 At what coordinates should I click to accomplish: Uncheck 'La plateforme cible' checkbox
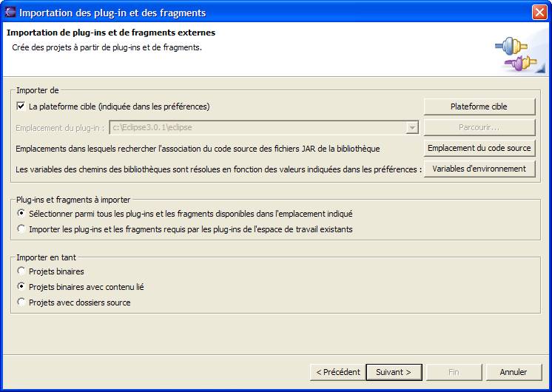(21, 107)
